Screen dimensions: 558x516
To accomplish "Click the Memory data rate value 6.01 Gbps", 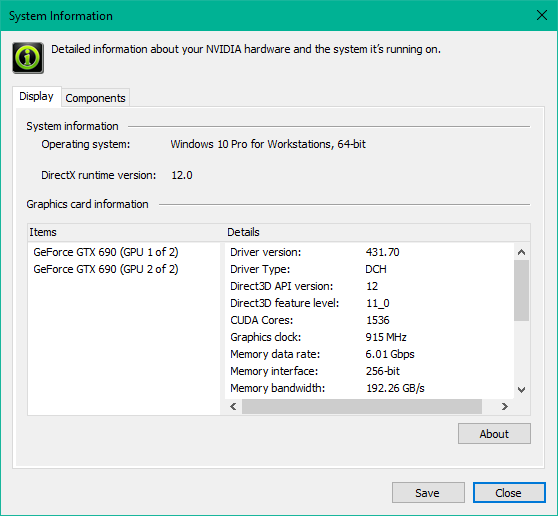I will click(390, 354).
